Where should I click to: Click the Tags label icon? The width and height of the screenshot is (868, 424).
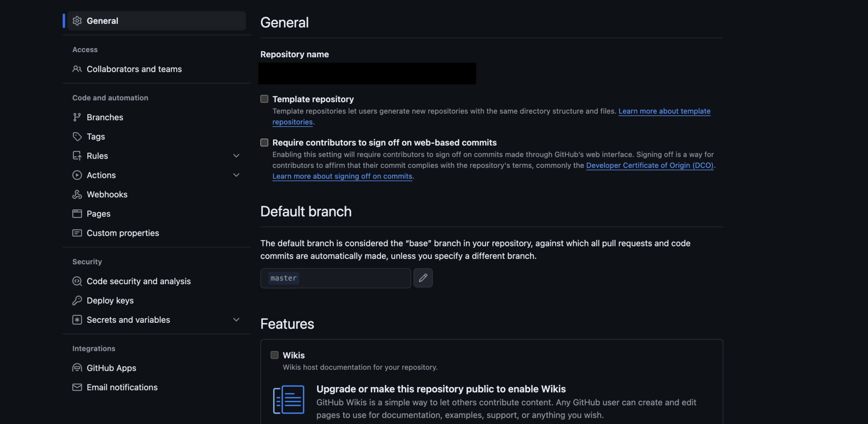77,136
